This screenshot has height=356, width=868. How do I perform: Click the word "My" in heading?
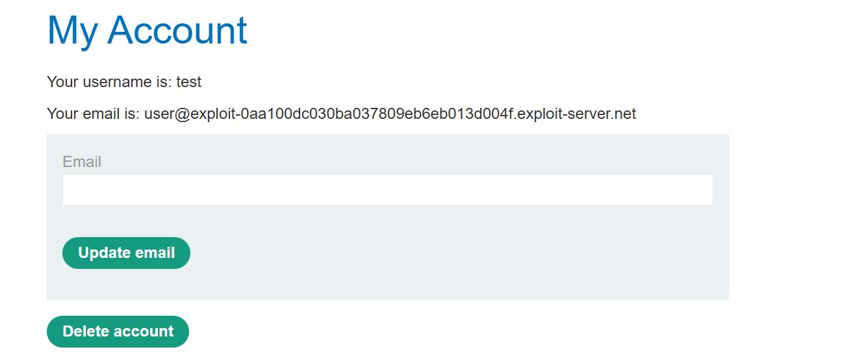pyautogui.click(x=71, y=29)
